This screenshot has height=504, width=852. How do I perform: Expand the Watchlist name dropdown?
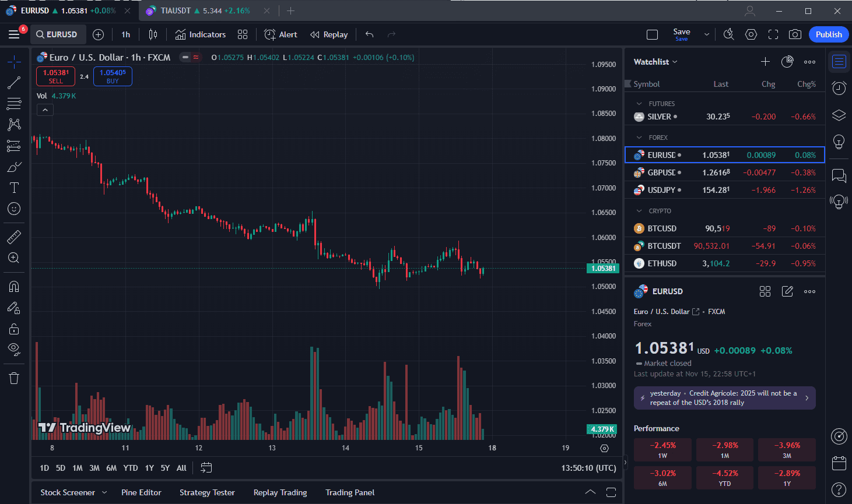(x=655, y=61)
